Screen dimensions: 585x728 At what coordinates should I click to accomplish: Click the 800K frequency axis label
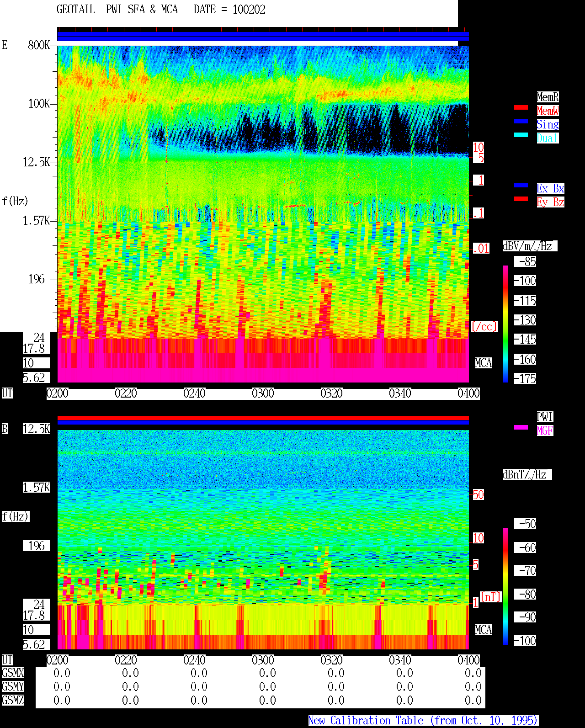click(x=39, y=45)
